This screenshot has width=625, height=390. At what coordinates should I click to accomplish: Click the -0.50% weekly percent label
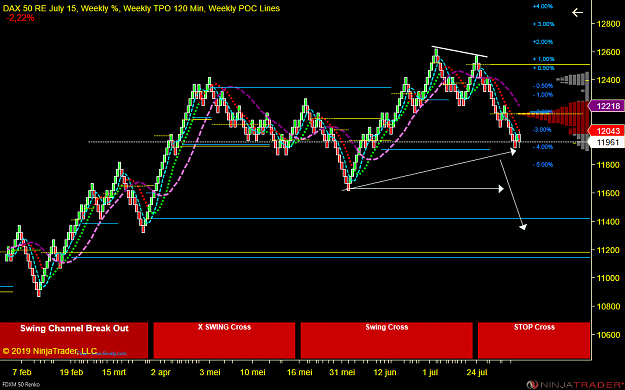coord(543,86)
